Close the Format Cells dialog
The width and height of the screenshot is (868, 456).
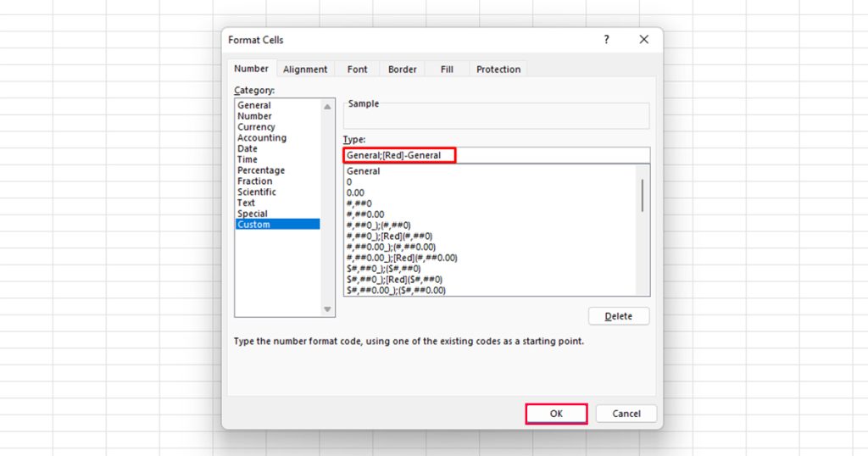[x=643, y=40]
